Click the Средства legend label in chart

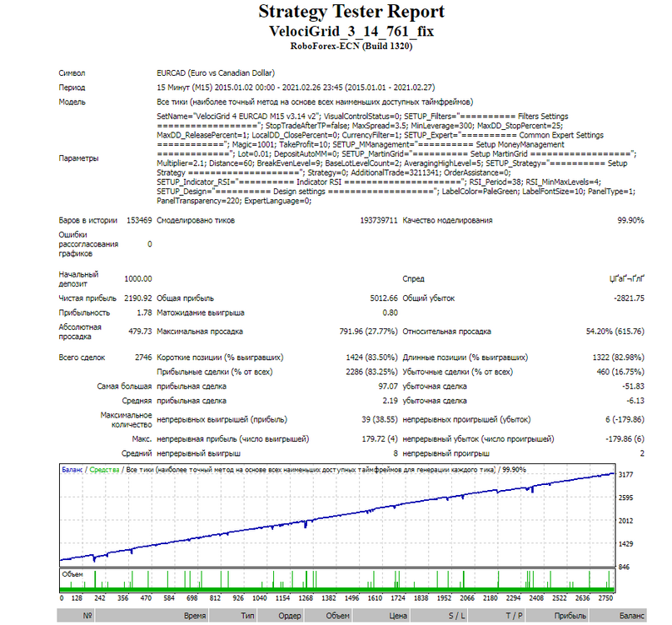(x=104, y=470)
